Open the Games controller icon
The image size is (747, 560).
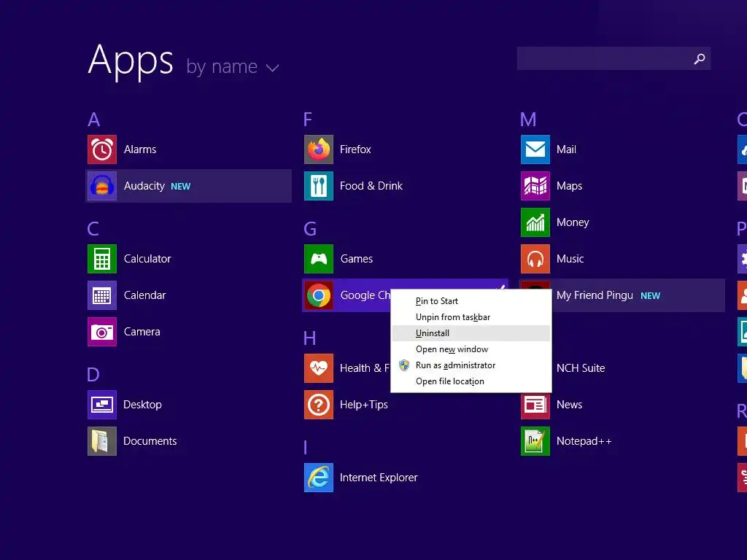(319, 259)
